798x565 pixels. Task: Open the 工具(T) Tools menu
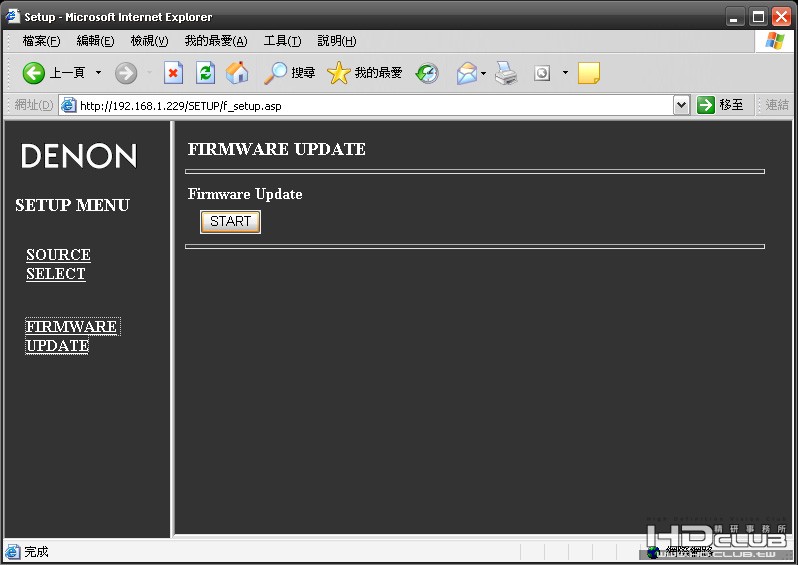pos(282,41)
